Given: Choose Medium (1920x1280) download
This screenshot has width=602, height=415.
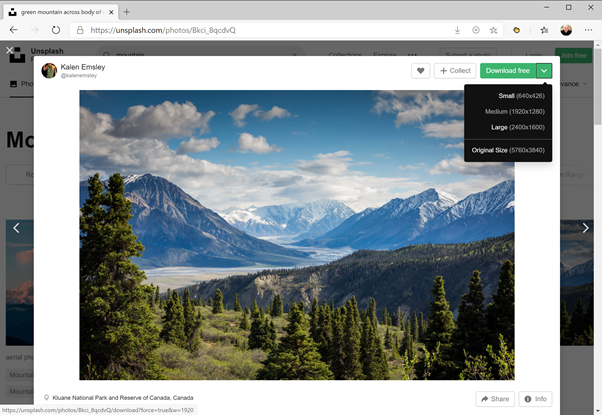Looking at the screenshot, I should 514,112.
